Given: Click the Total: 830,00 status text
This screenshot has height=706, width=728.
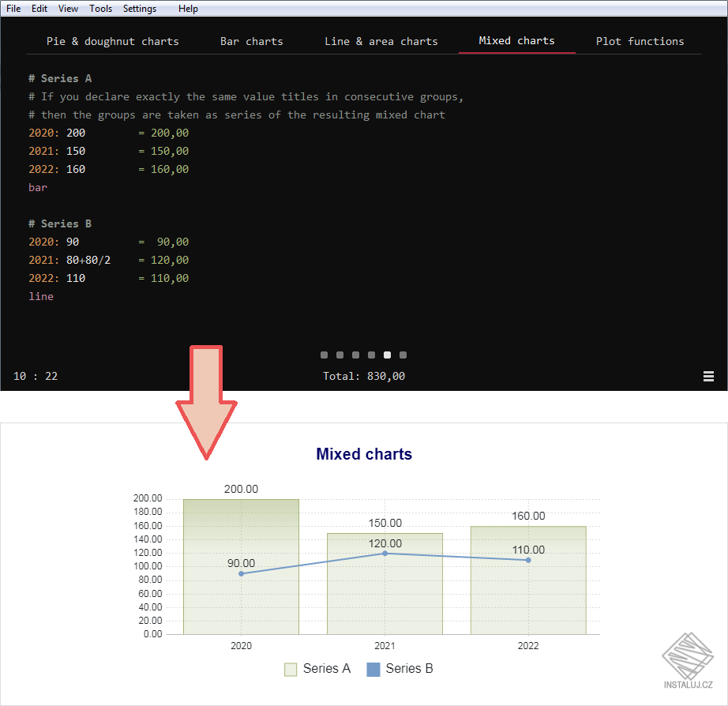Looking at the screenshot, I should click(364, 376).
